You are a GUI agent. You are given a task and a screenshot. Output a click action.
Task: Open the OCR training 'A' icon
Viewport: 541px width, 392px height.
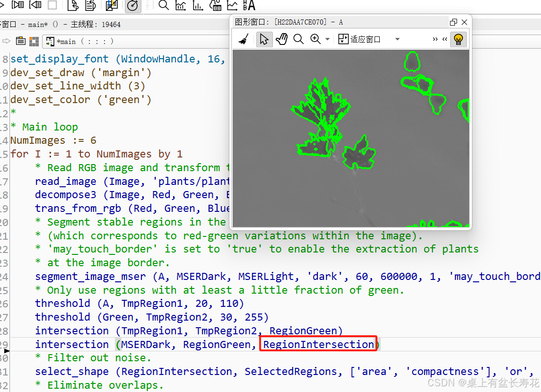pyautogui.click(x=249, y=5)
